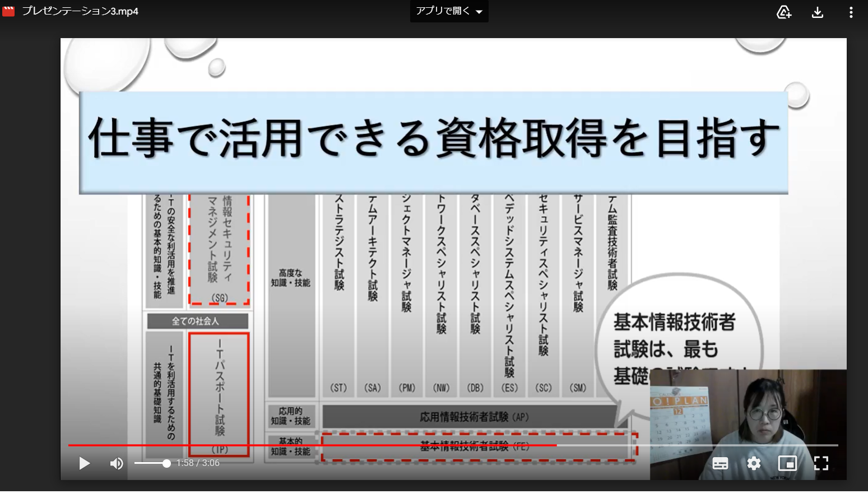Image resolution: width=868 pixels, height=503 pixels.
Task: Click the webcam presenter thumbnail
Action: coord(748,425)
